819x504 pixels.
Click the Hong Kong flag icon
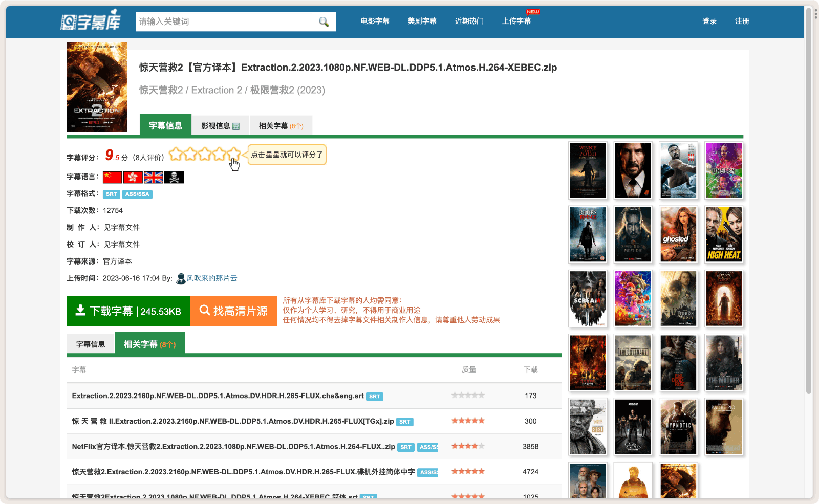133,177
